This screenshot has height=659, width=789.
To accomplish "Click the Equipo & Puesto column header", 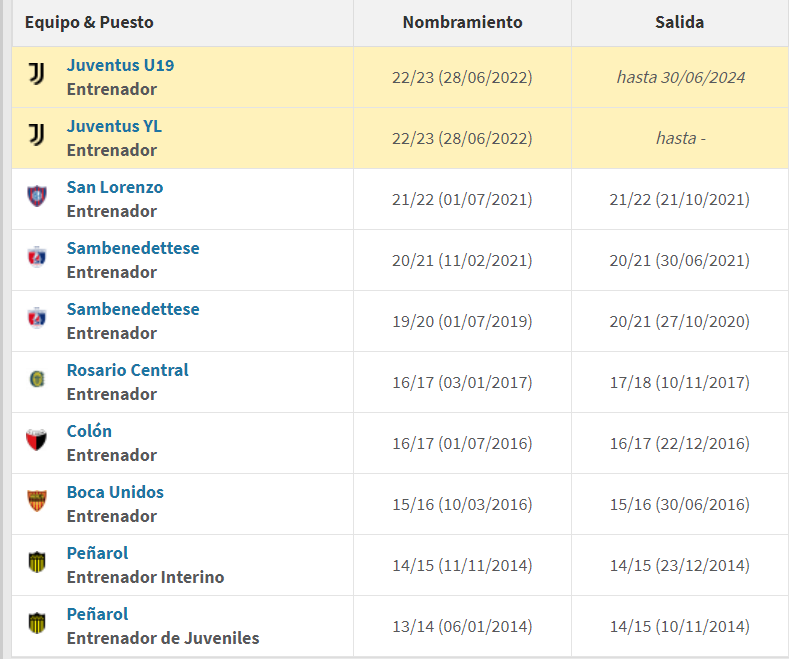I will [89, 23].
